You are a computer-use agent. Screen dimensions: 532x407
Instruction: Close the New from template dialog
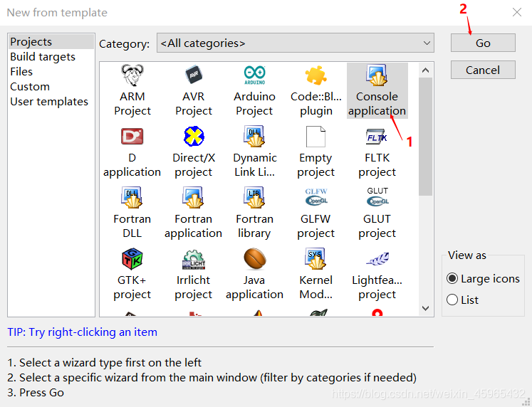(x=517, y=13)
